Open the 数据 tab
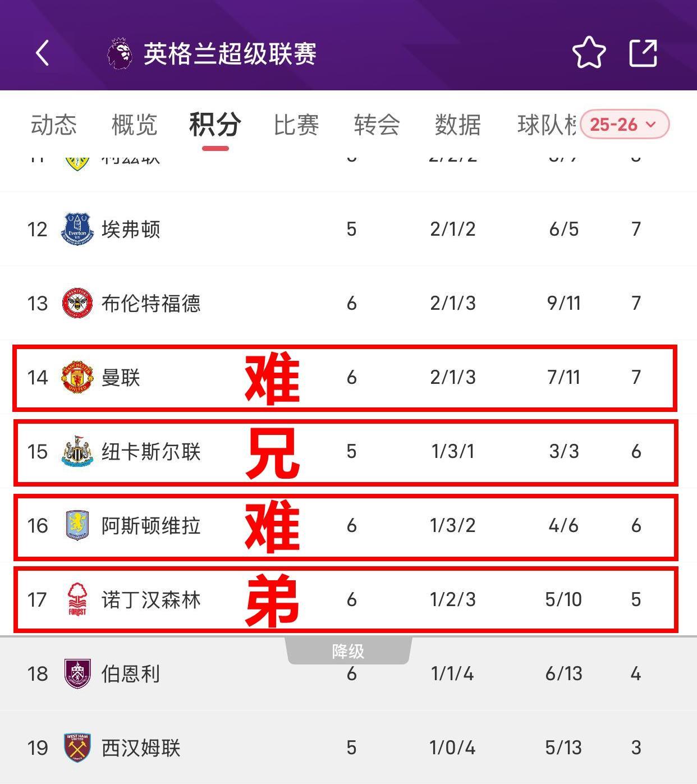This screenshot has height=784, width=697. click(x=457, y=125)
